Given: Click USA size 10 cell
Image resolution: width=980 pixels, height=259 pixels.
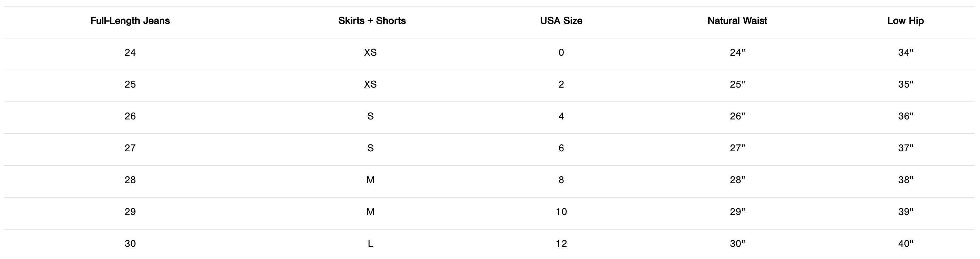Looking at the screenshot, I should tap(561, 212).
